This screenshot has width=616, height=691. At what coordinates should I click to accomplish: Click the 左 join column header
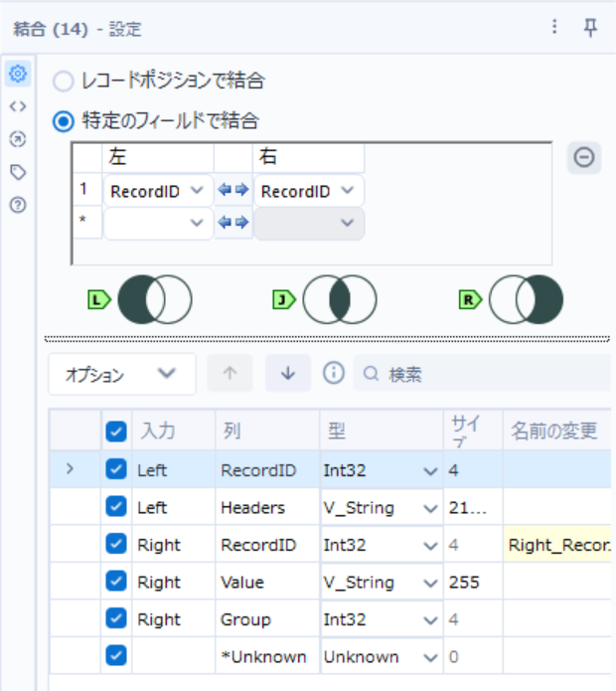tap(158, 157)
